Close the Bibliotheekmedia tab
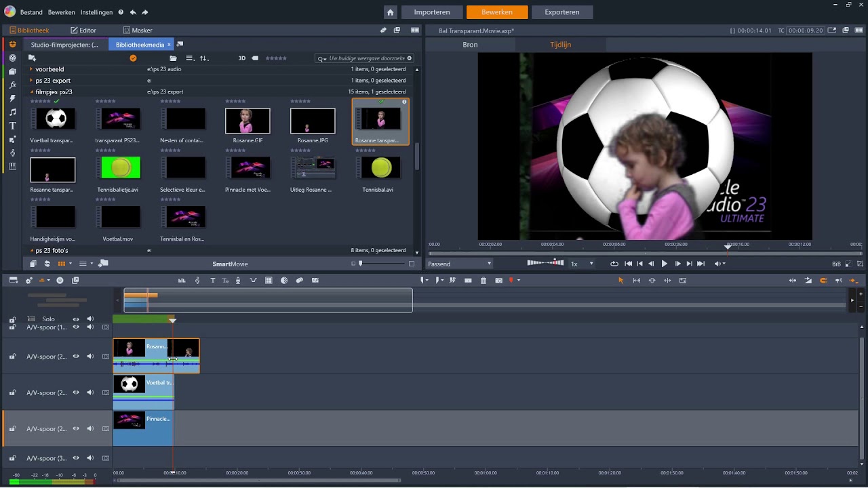The image size is (868, 488). pyautogui.click(x=169, y=45)
